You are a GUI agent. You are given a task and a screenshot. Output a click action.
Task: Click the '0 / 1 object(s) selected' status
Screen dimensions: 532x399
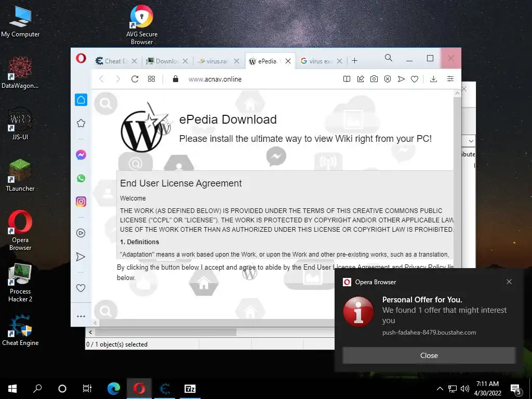117,344
